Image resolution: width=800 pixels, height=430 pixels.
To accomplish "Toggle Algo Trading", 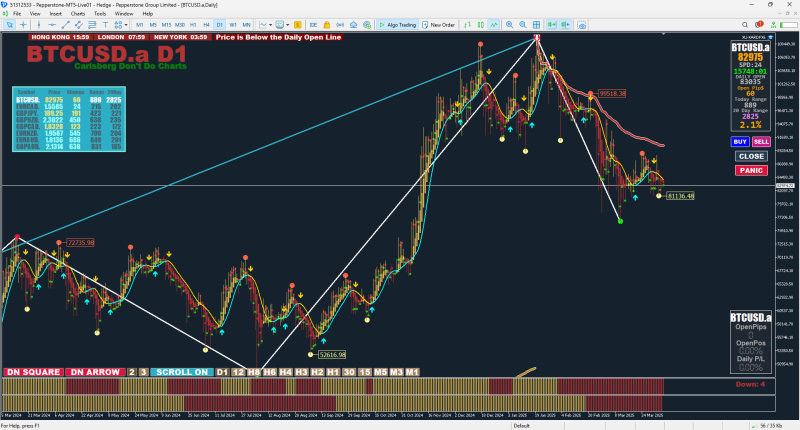I will coord(397,24).
